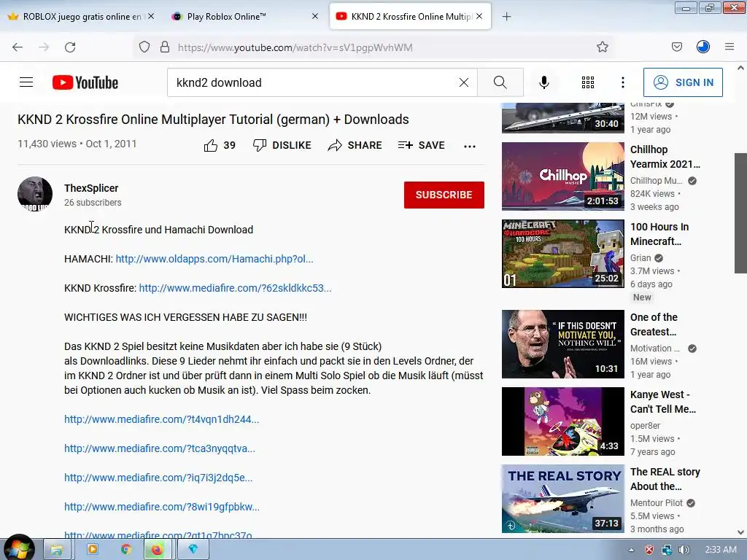This screenshot has width=747, height=560.
Task: Open YouTube settings three-dot menu
Action: [x=622, y=82]
